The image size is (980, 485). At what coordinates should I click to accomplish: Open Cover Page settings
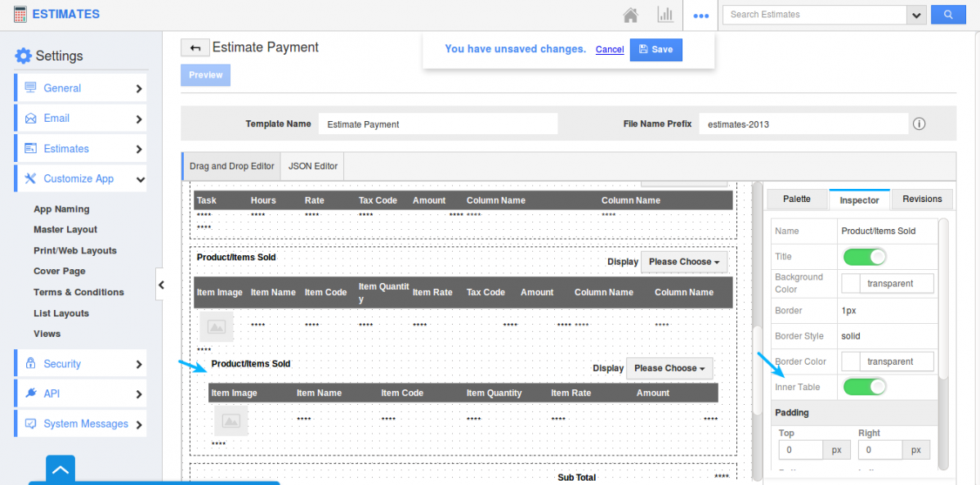pos(60,271)
